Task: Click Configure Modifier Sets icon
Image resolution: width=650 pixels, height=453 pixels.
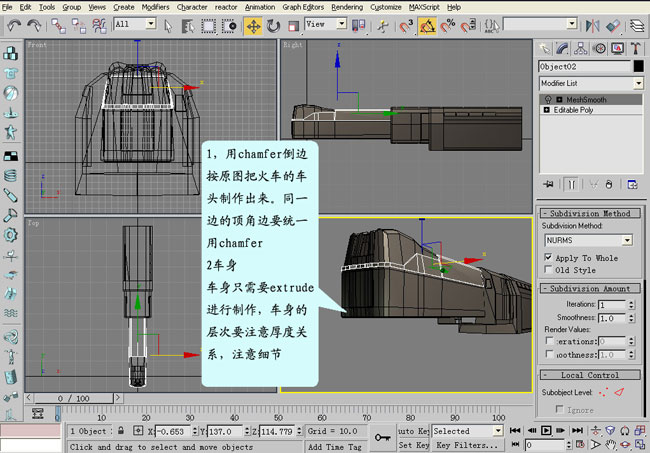Action: point(633,184)
